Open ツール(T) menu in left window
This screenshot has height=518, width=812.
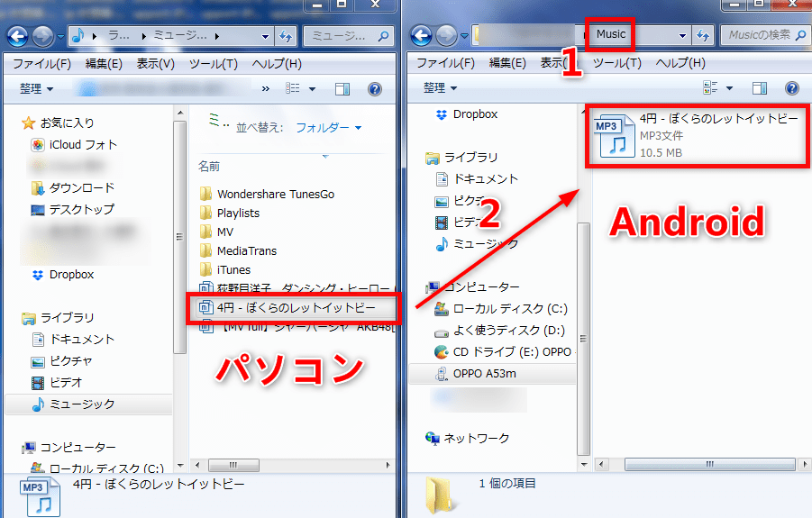(214, 64)
